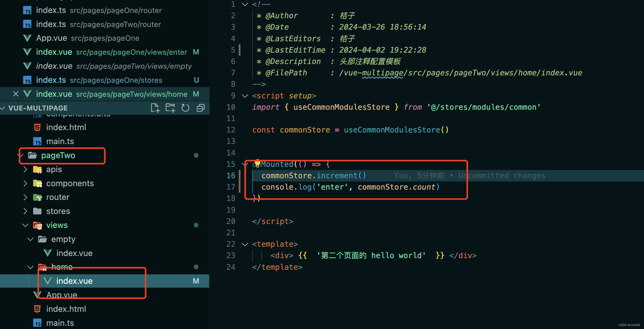Select index.vue under the home folder
The height and width of the screenshot is (329, 644).
[x=105, y=281]
